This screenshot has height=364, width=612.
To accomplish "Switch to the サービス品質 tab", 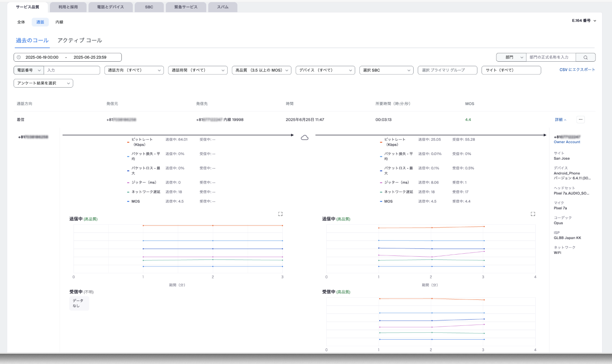I will click(x=28, y=7).
